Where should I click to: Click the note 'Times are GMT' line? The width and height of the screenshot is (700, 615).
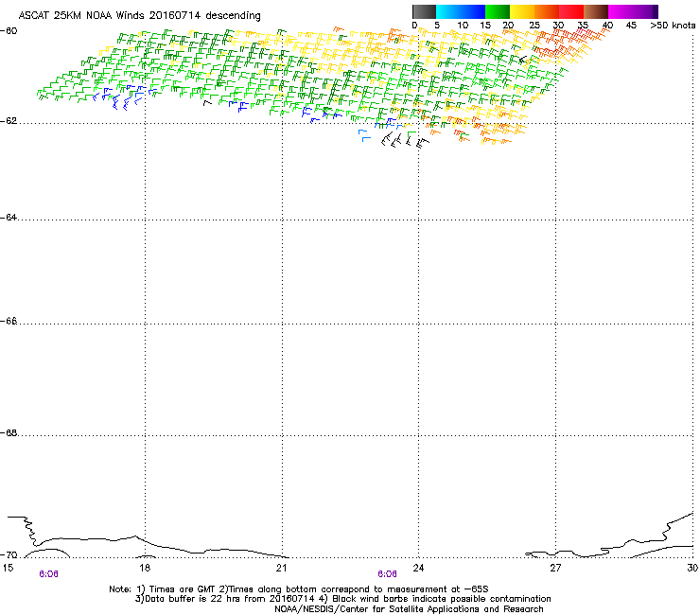299,589
